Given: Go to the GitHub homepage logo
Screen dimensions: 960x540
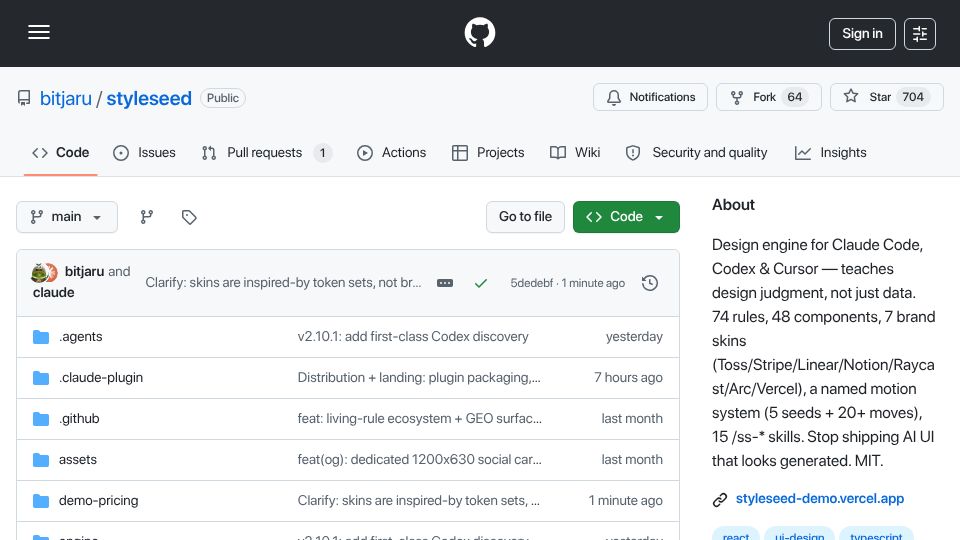Looking at the screenshot, I should click(479, 32).
